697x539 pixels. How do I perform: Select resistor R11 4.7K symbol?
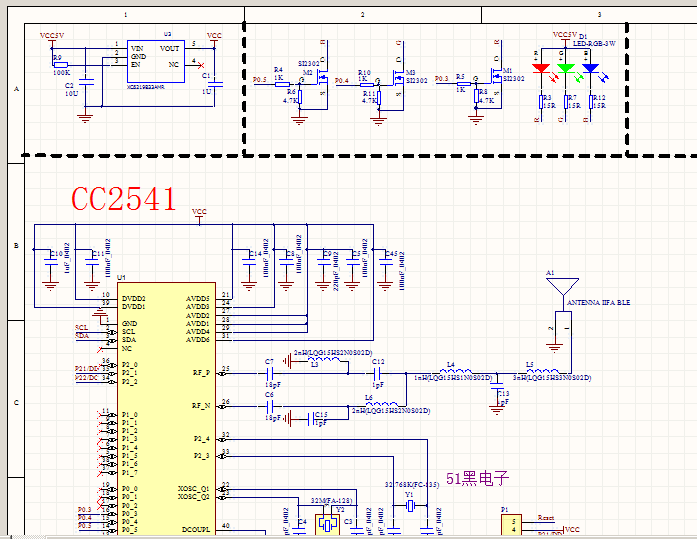[x=378, y=97]
